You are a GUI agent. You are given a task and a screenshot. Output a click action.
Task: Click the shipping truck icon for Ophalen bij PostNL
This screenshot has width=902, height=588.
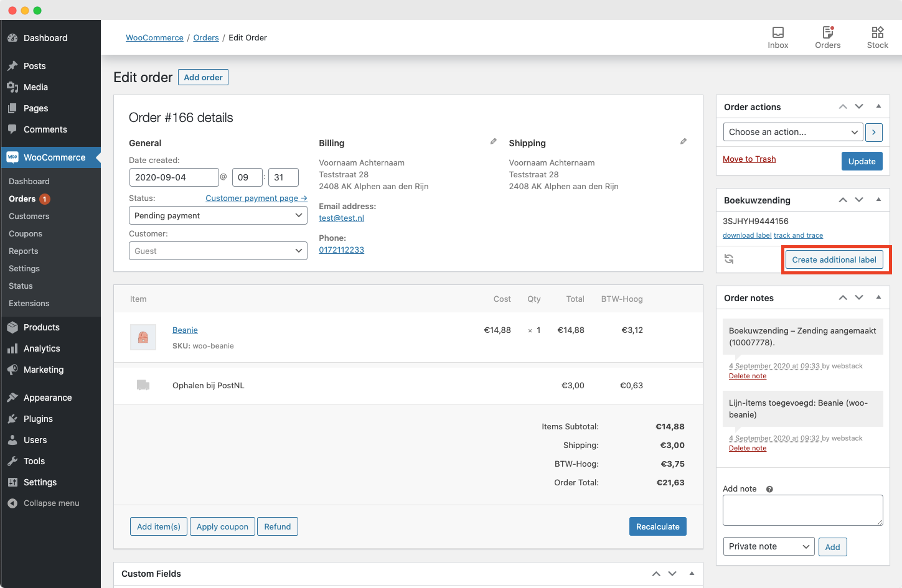[143, 385]
